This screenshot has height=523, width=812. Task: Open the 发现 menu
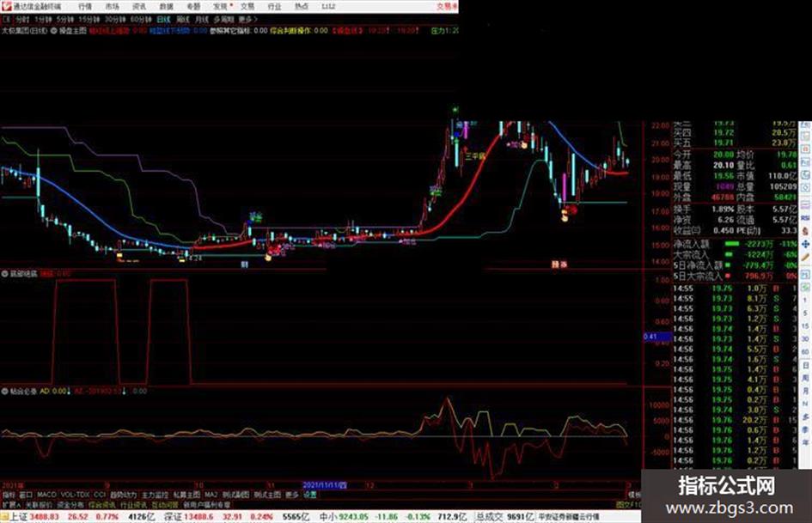[221, 7]
